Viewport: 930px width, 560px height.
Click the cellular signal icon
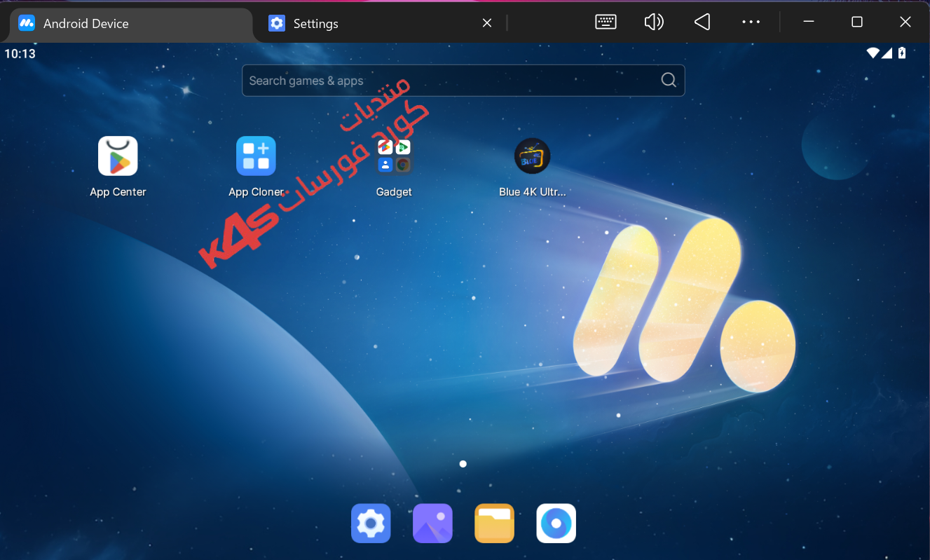pos(887,53)
